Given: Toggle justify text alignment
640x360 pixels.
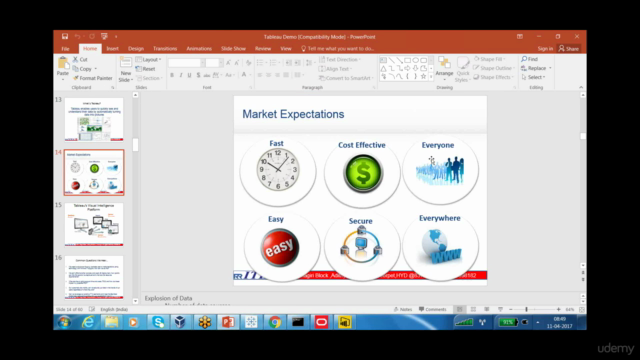Looking at the screenshot, I should tap(286, 75).
